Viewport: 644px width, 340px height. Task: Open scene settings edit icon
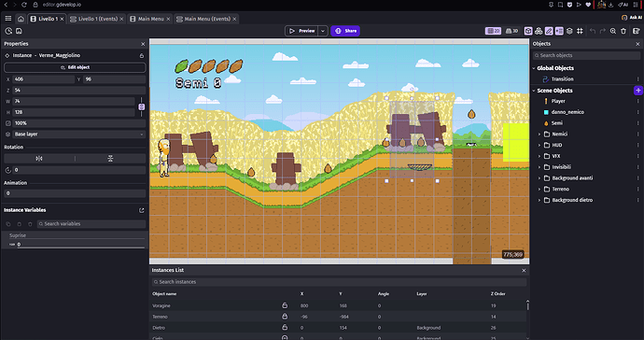pos(637,31)
